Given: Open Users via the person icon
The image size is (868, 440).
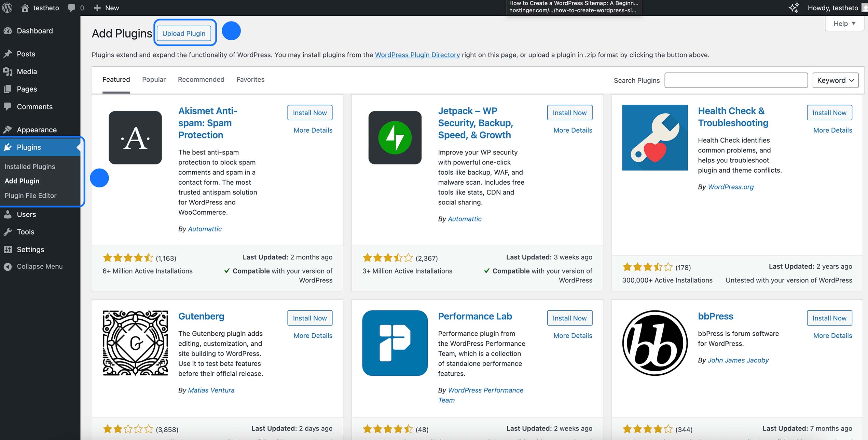Looking at the screenshot, I should pos(9,214).
